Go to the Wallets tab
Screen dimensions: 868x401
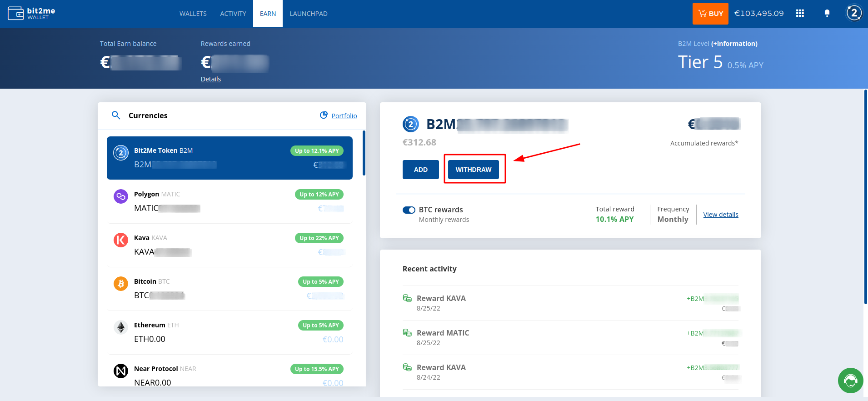(193, 14)
